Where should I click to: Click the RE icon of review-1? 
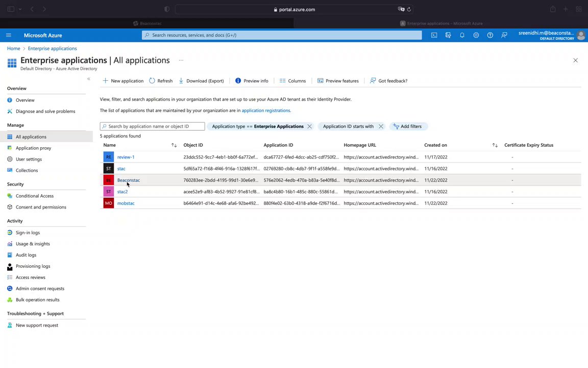pos(108,157)
